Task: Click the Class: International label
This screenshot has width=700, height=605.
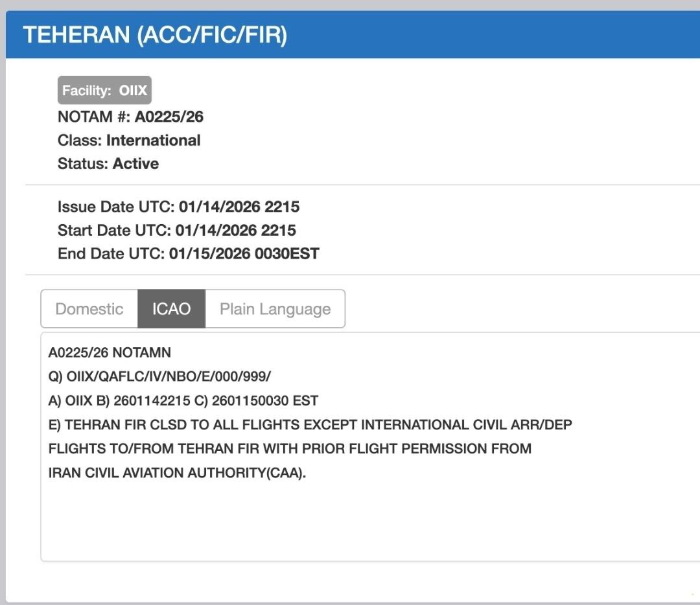Action: (129, 140)
